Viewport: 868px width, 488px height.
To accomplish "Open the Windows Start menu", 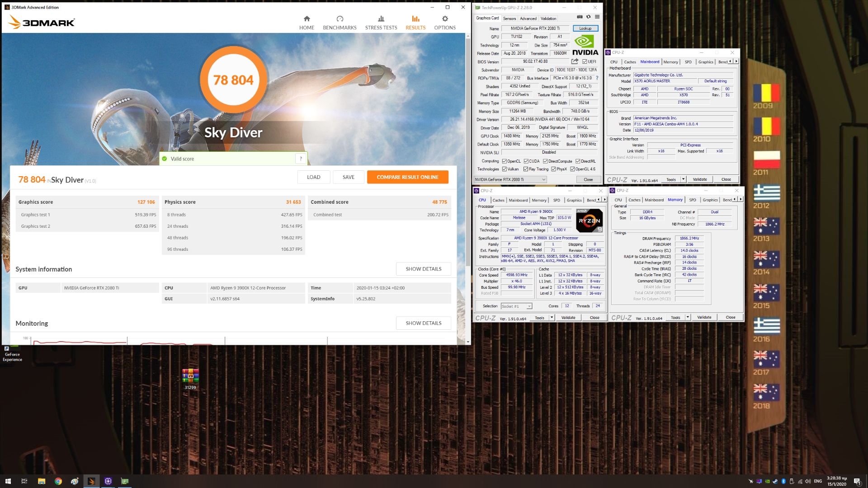I will pos(8,481).
